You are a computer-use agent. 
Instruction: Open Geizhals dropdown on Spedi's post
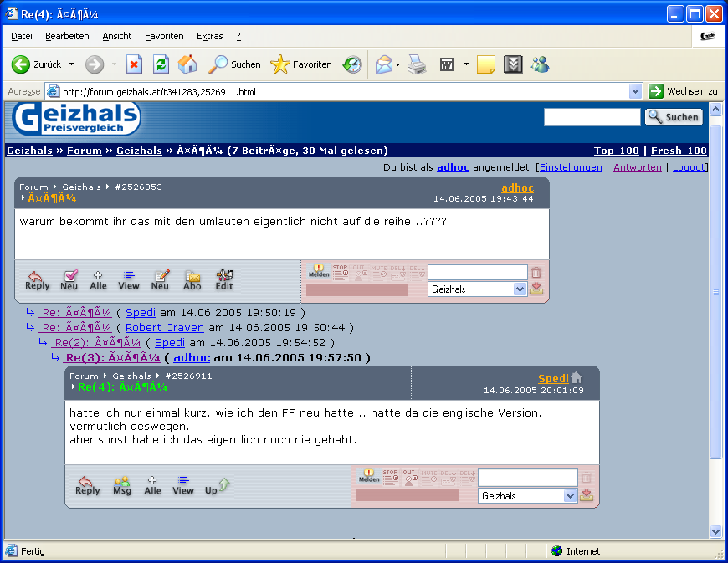pos(527,496)
